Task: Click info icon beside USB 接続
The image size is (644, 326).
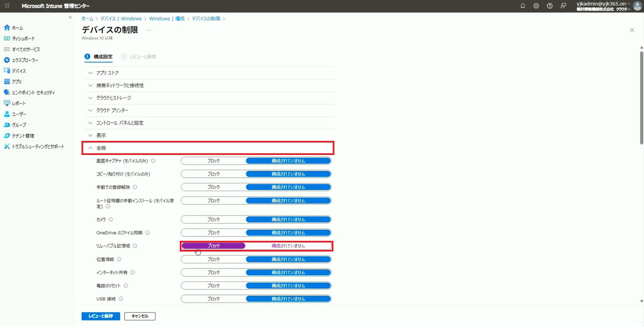Action: pos(121,299)
